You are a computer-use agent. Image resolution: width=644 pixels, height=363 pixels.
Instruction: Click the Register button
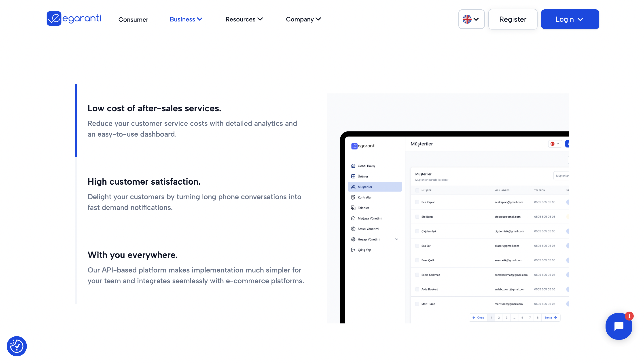click(513, 19)
